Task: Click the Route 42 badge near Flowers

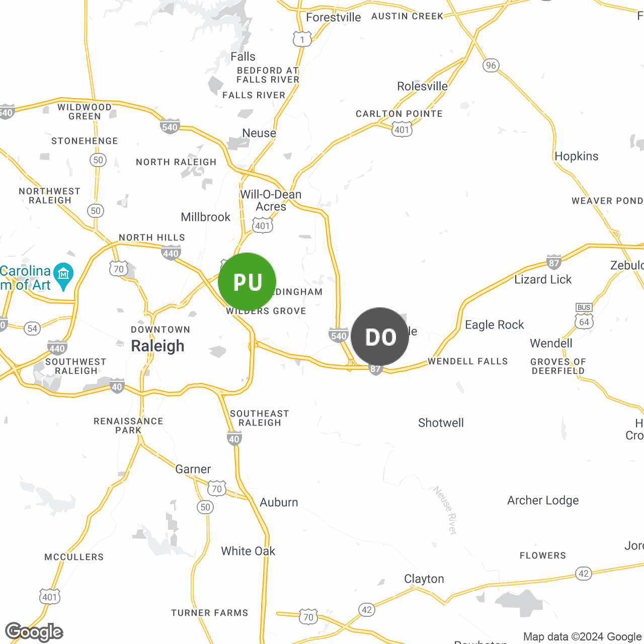Action: point(584,574)
